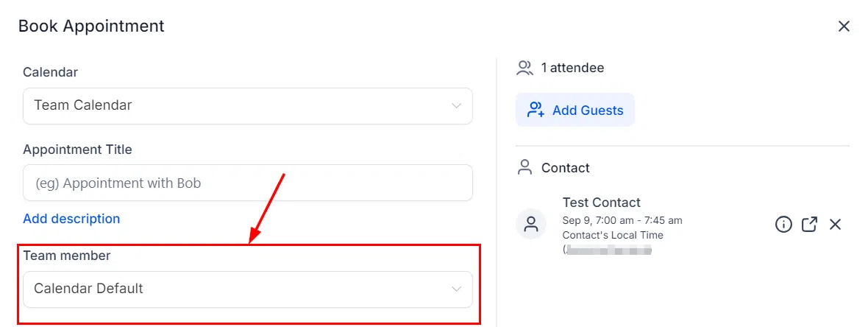Open the Team Calendar dropdown
Image resolution: width=868 pixels, height=327 pixels.
click(247, 105)
